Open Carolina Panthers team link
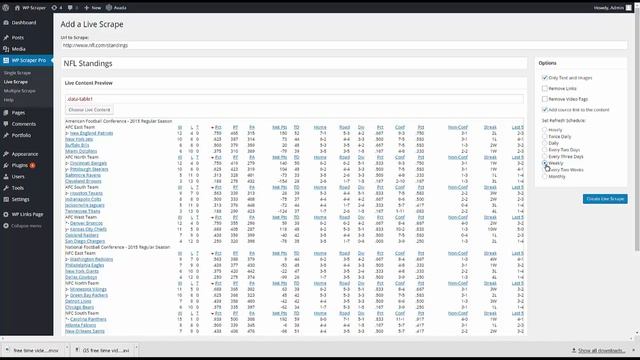The height and width of the screenshot is (360, 640). 88,319
